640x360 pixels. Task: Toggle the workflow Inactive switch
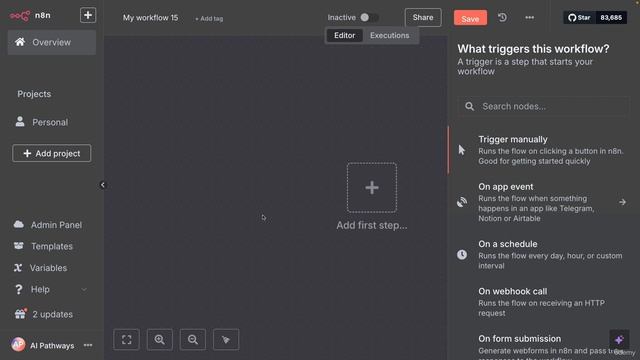[x=369, y=18]
